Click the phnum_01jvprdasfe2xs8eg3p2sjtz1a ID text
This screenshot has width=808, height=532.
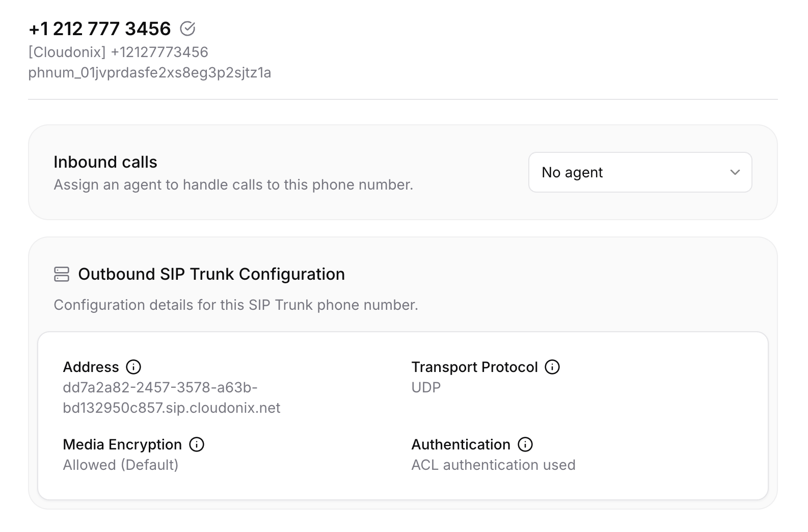pyautogui.click(x=150, y=73)
